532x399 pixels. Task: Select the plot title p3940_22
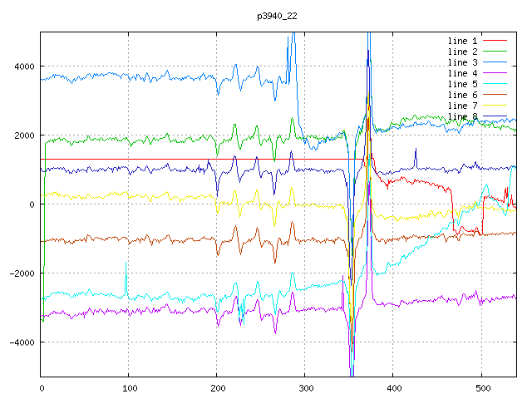(277, 16)
